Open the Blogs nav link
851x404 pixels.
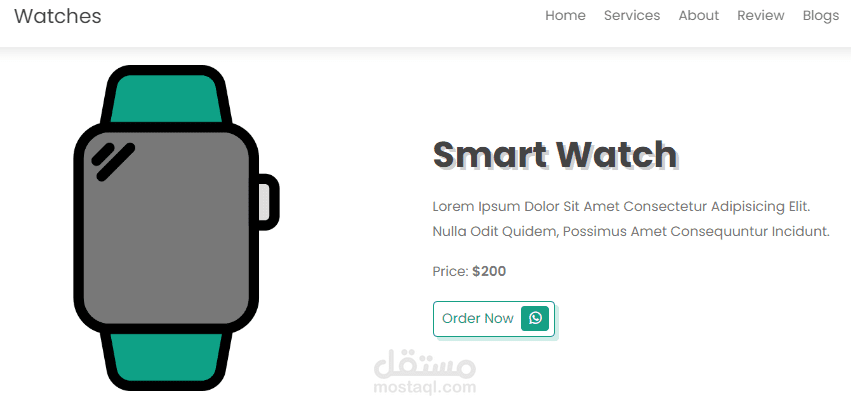click(x=821, y=16)
